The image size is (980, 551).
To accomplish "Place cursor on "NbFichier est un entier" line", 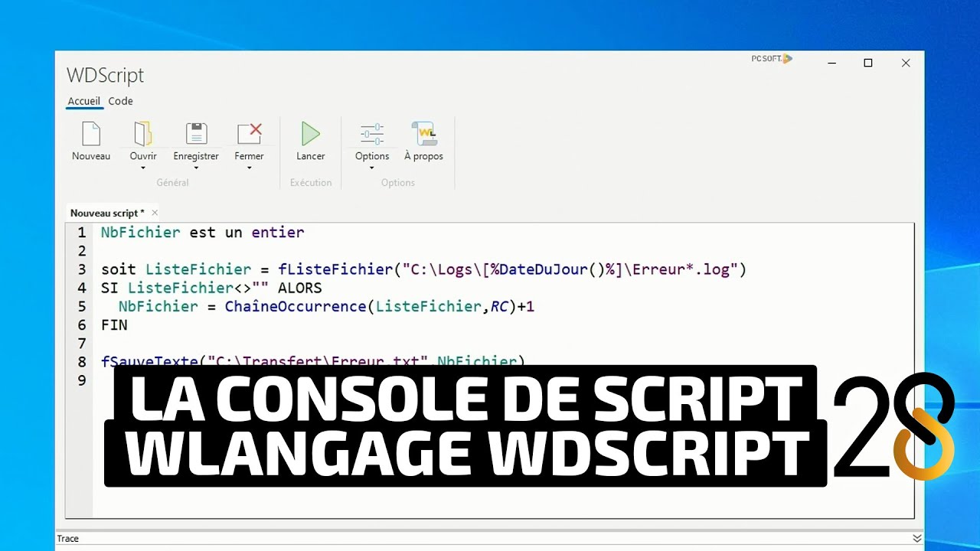I will (202, 233).
